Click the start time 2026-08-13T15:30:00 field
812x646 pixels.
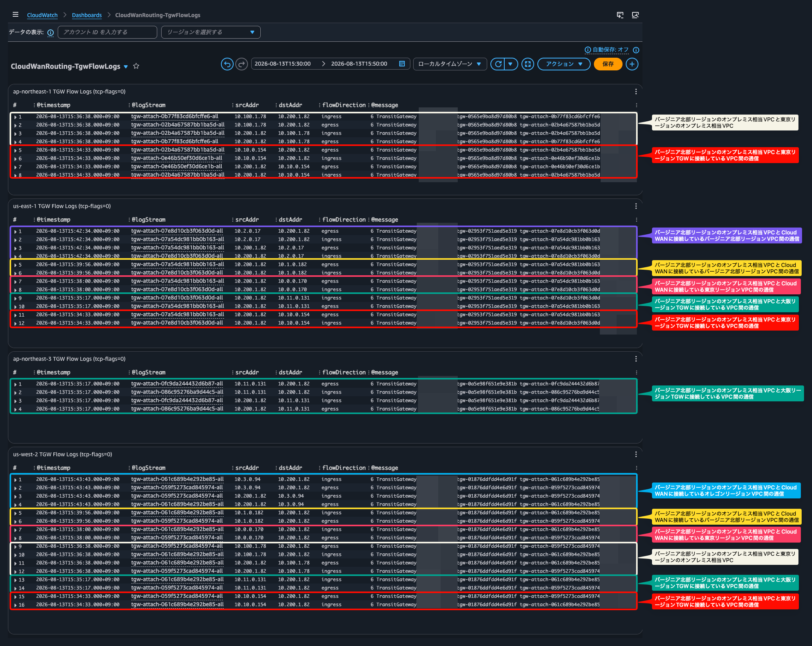tap(283, 64)
